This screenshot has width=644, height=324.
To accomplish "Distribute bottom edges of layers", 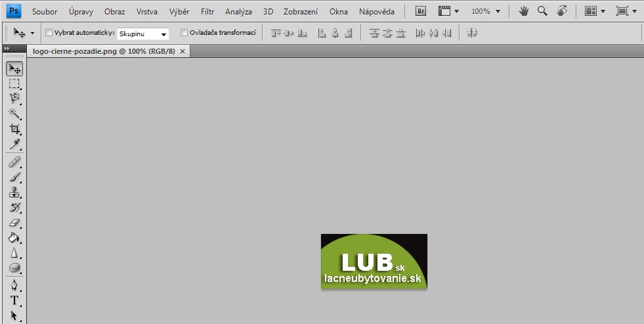I will tap(400, 34).
